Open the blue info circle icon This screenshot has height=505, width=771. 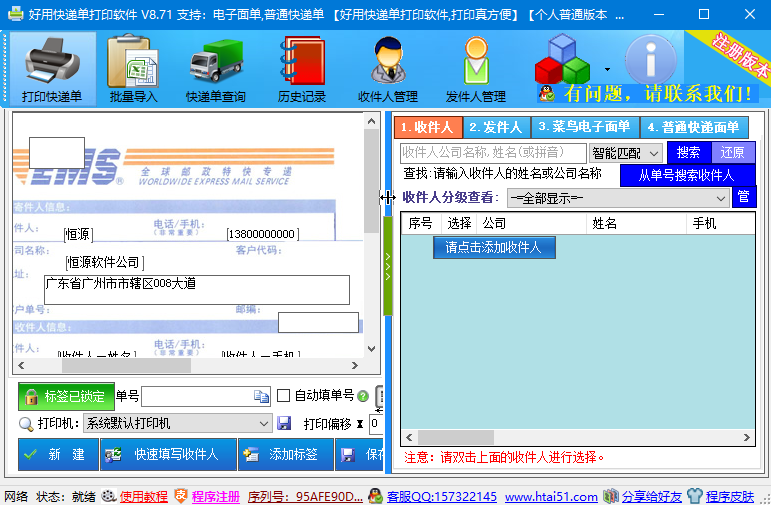651,60
